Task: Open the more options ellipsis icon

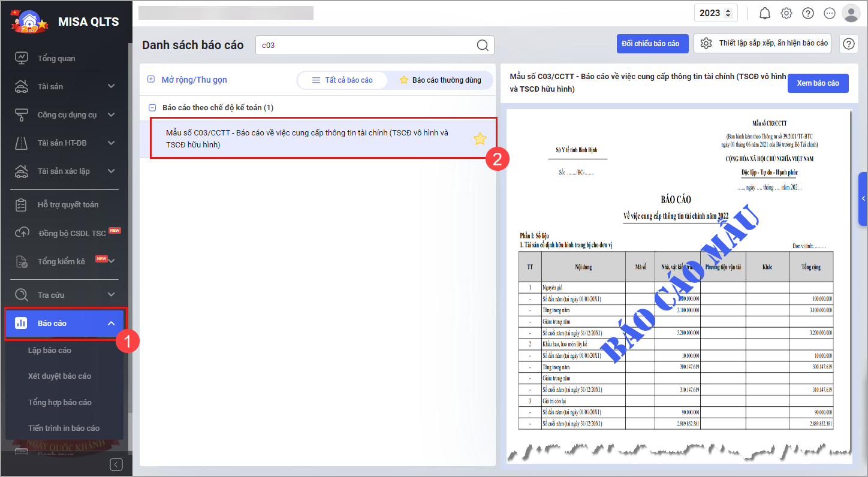Action: (830, 13)
